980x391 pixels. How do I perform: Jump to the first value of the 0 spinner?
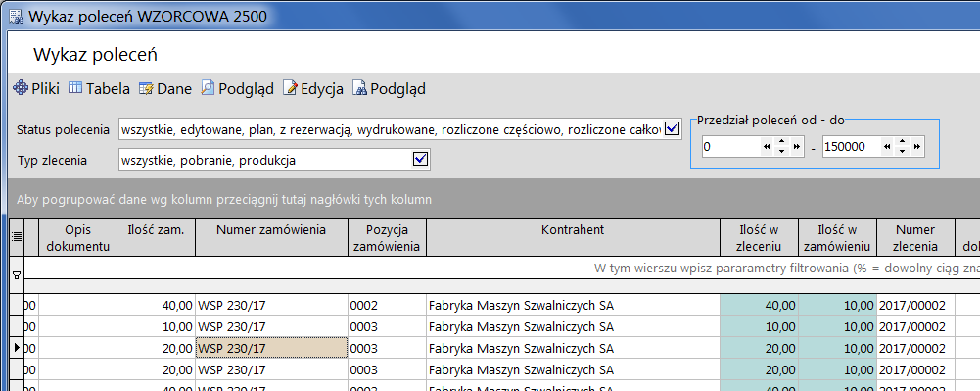[766, 146]
